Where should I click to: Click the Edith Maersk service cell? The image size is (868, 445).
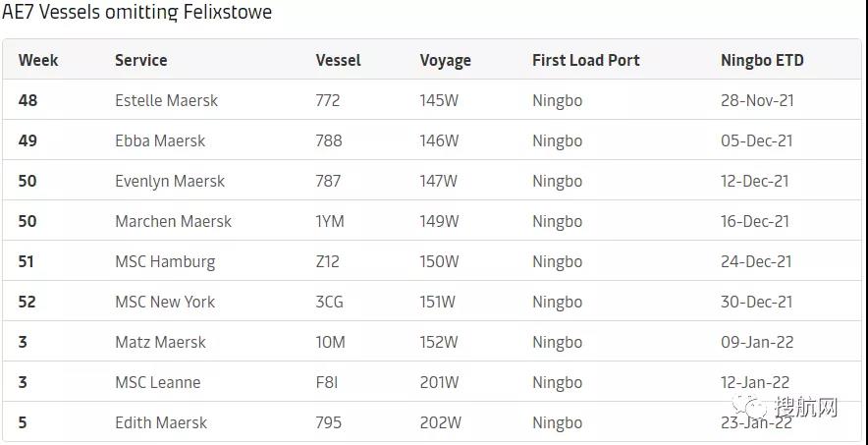[161, 422]
